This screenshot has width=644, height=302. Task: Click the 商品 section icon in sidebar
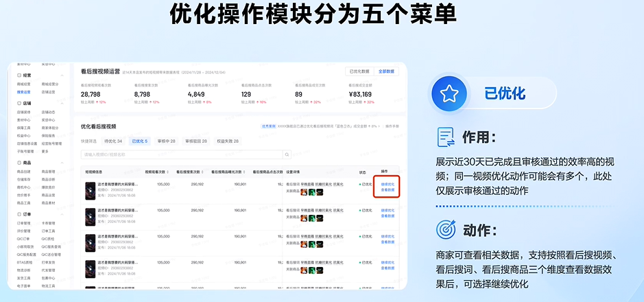coord(19,163)
